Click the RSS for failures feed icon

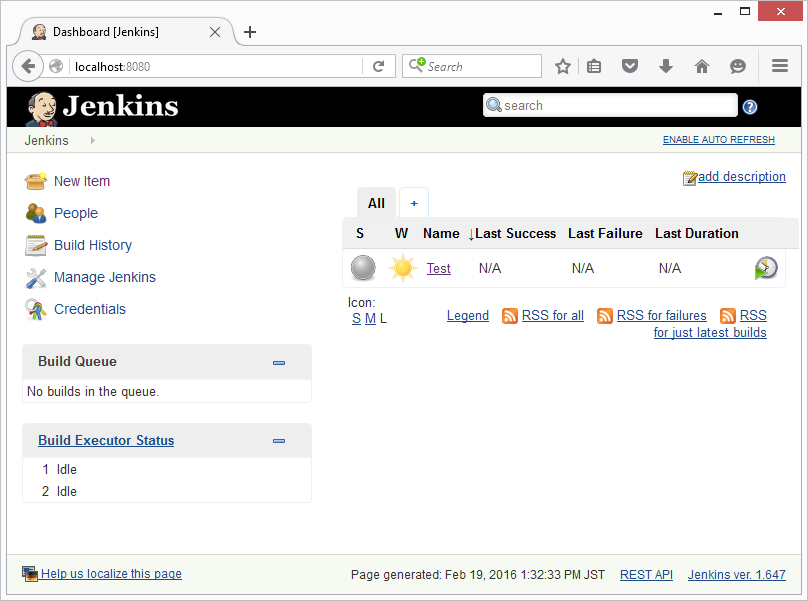point(604,315)
